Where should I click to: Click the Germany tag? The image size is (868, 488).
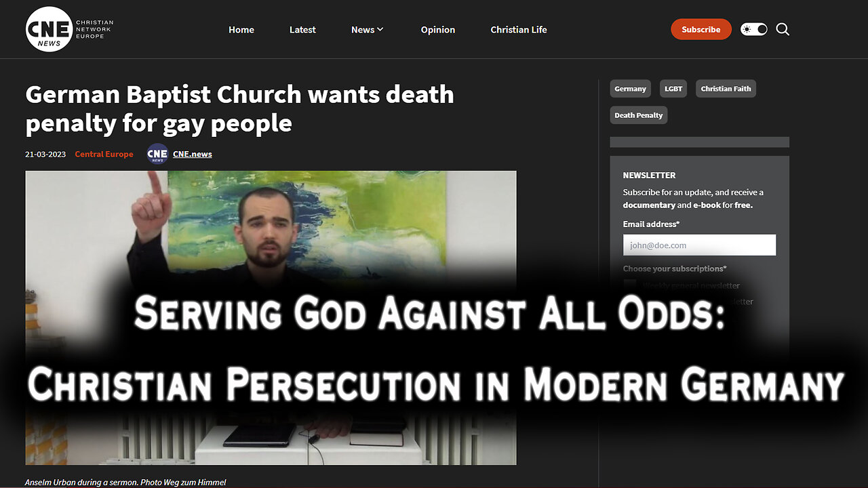pos(630,89)
